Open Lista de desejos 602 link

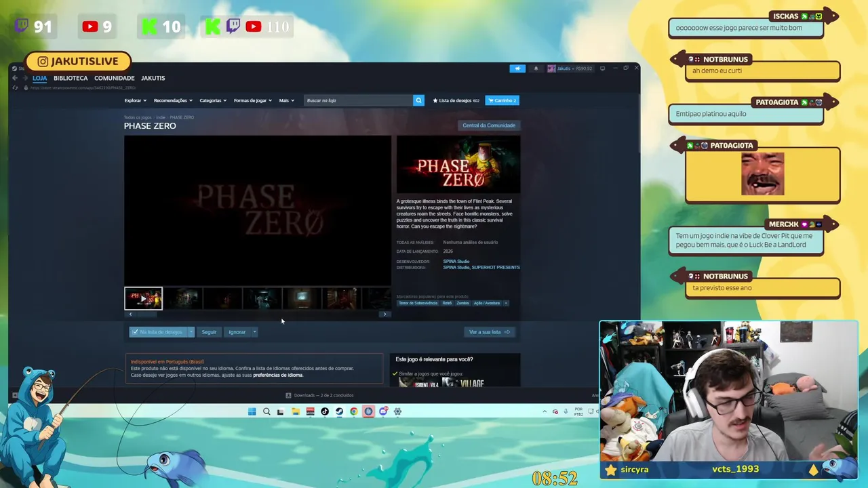(456, 100)
